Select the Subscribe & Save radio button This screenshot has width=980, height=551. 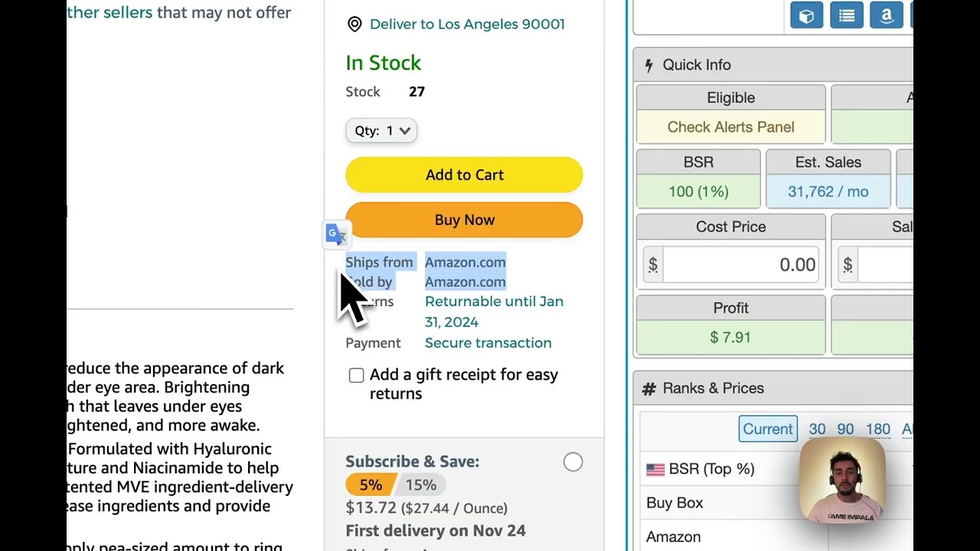coord(573,462)
